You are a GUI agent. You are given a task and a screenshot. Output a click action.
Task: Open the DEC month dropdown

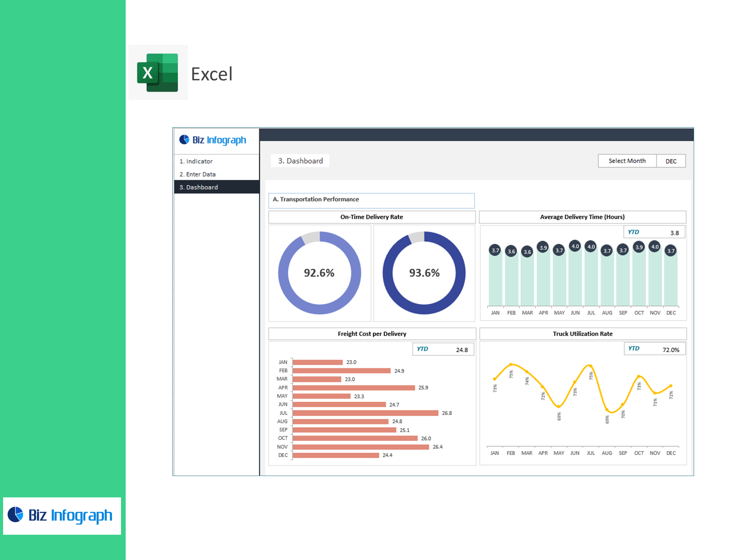pyautogui.click(x=671, y=161)
